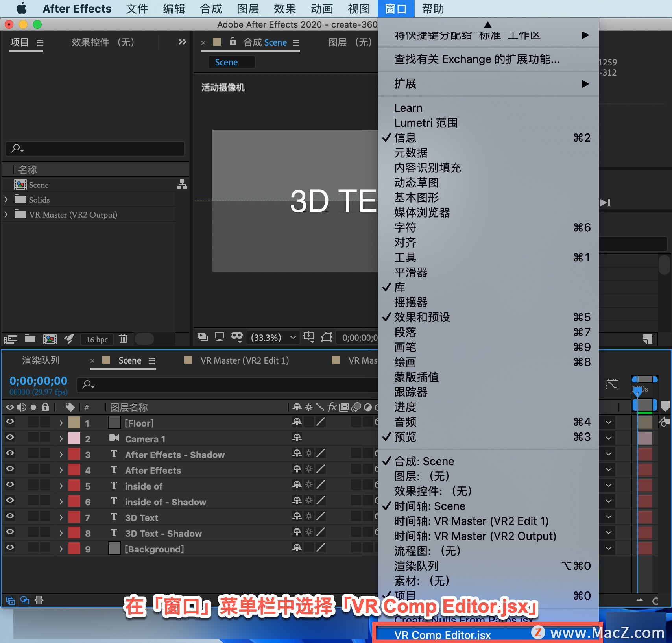Expand 3D Text - Shadow layer
This screenshot has height=643, width=672.
[x=61, y=533]
